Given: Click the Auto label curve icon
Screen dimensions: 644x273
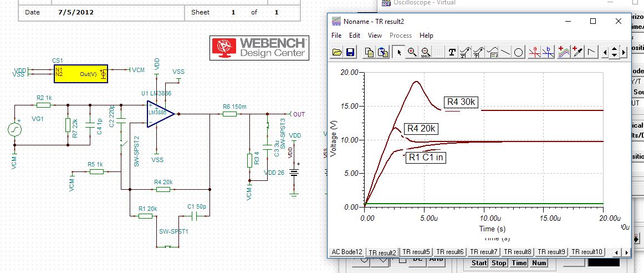Looking at the screenshot, I should coord(492,52).
